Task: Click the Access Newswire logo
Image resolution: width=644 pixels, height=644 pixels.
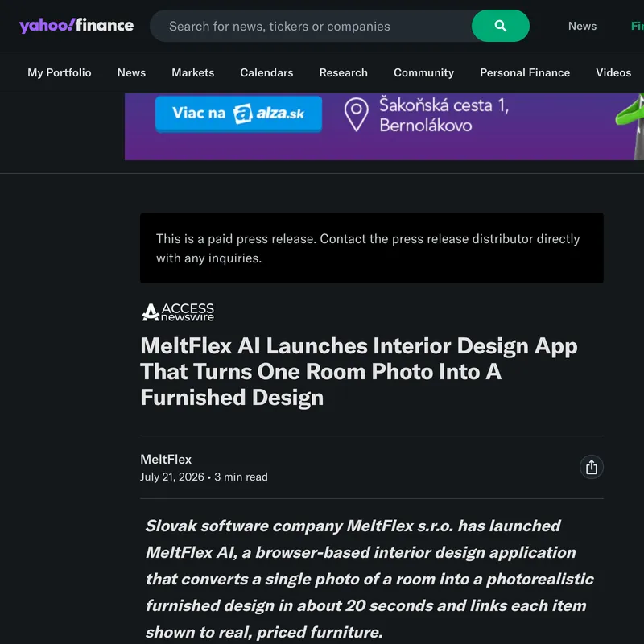Action: (x=178, y=312)
